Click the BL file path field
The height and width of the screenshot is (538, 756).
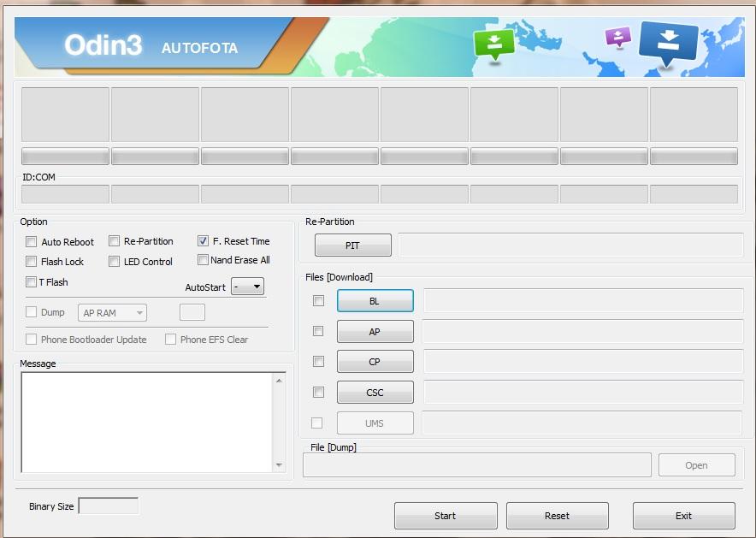(583, 300)
